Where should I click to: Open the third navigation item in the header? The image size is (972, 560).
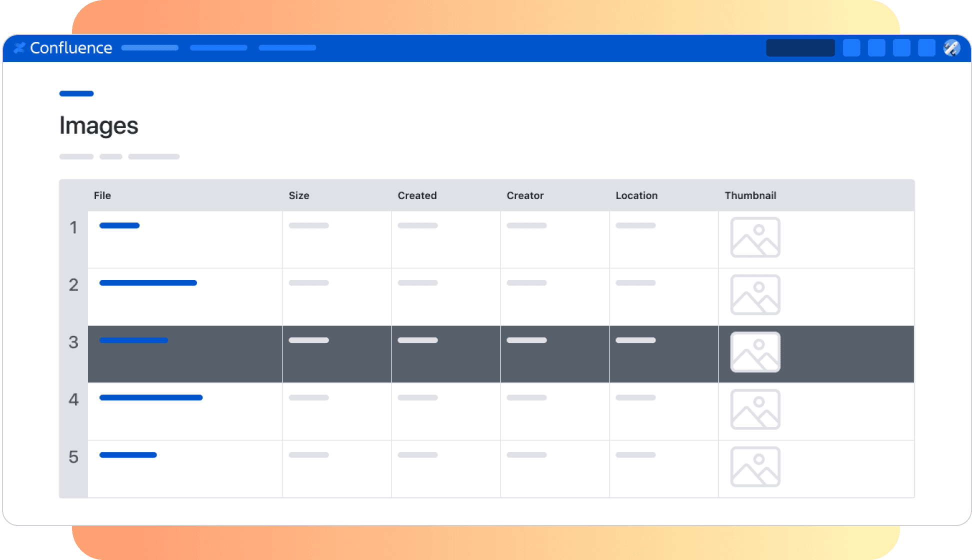click(x=287, y=47)
